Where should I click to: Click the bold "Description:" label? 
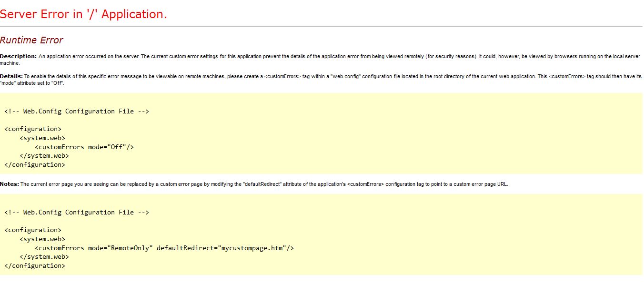coord(18,56)
